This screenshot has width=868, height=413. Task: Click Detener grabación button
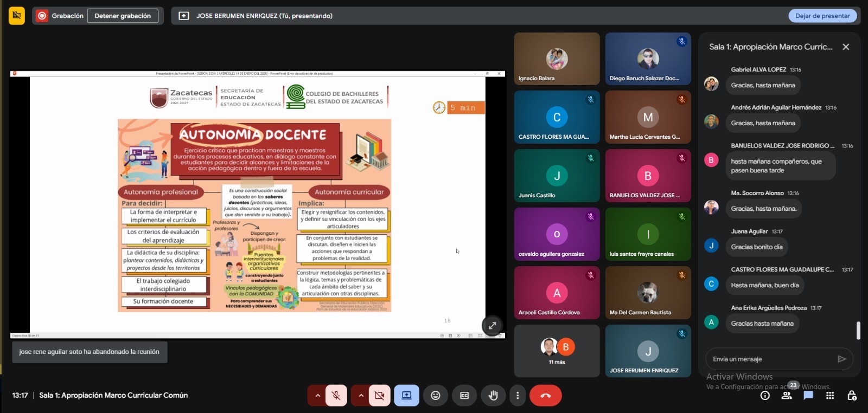(123, 16)
